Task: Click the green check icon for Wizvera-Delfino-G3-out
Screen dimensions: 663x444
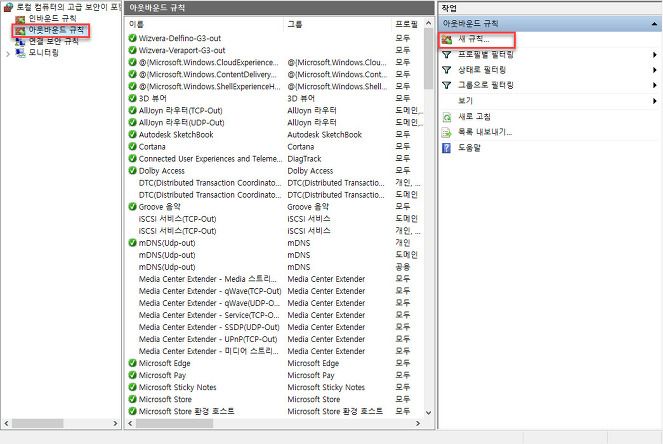Action: click(x=132, y=38)
